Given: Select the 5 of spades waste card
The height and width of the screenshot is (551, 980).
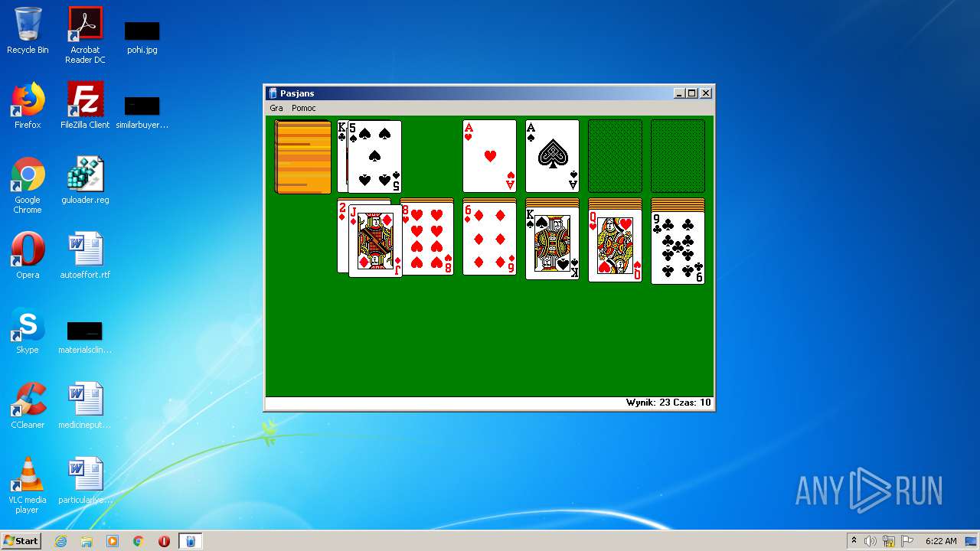Looking at the screenshot, I should [x=374, y=156].
